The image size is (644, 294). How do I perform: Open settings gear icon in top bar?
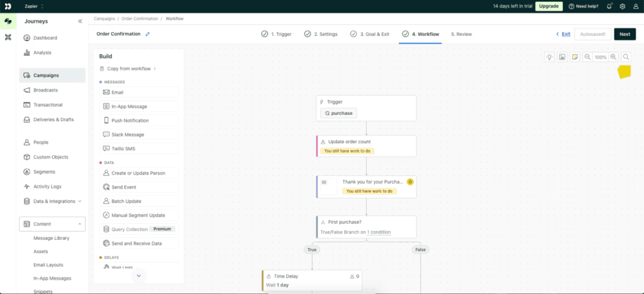622,6
